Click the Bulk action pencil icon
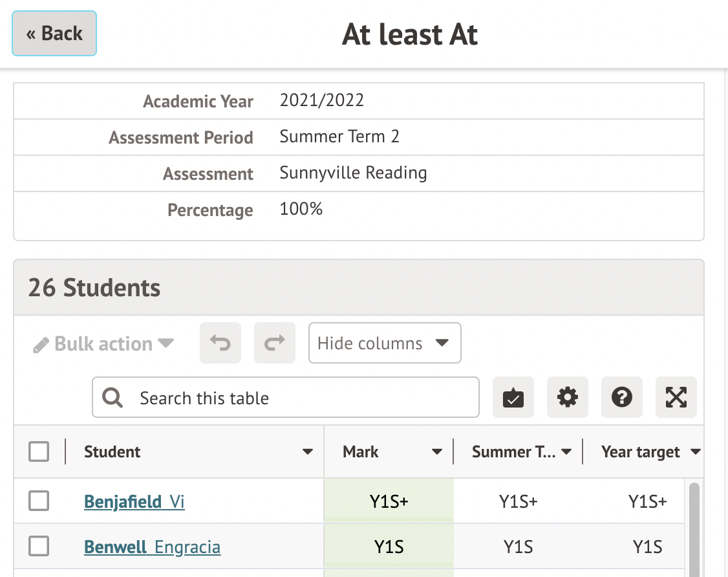Image resolution: width=728 pixels, height=577 pixels. tap(41, 344)
